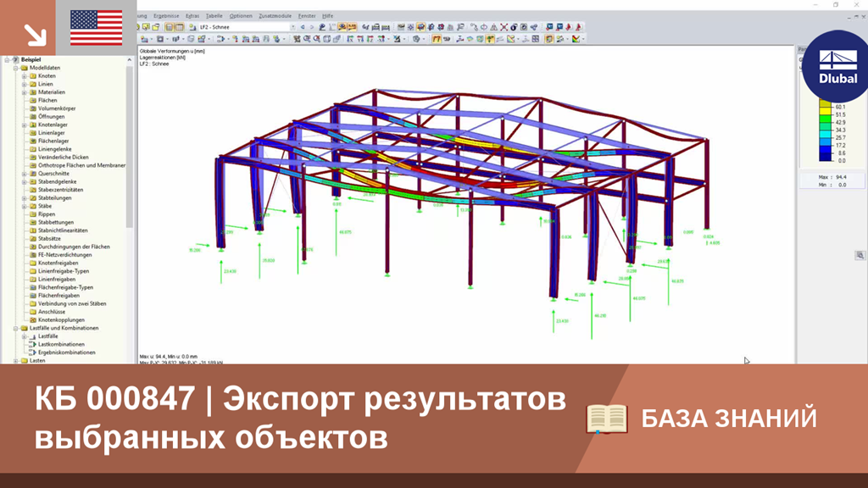Select Stabsätze in the navigator
This screenshot has height=488, width=868.
point(49,238)
